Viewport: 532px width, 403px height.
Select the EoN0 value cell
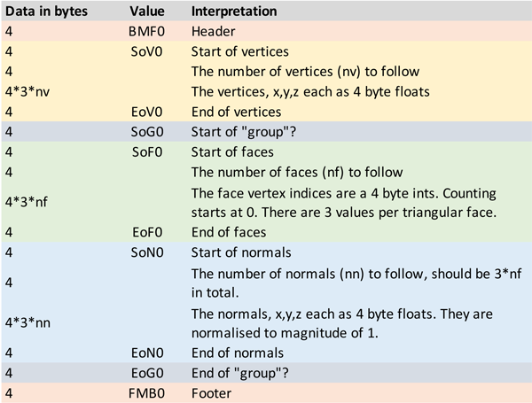(147, 353)
